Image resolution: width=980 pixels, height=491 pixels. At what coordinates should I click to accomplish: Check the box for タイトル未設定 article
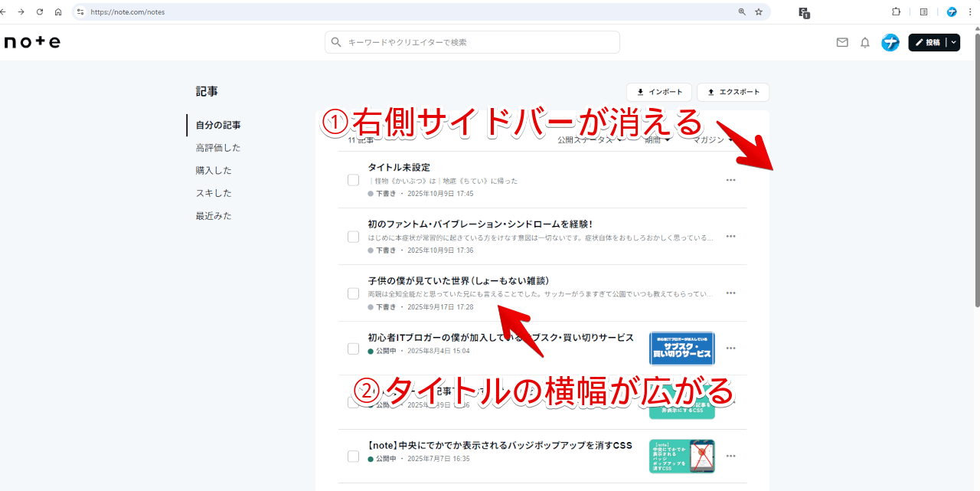[x=353, y=180]
